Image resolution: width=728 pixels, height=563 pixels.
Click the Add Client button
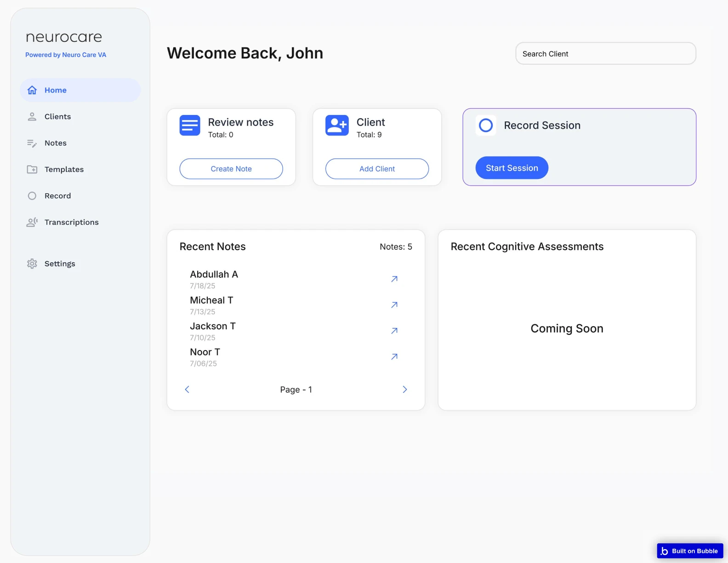(x=377, y=169)
